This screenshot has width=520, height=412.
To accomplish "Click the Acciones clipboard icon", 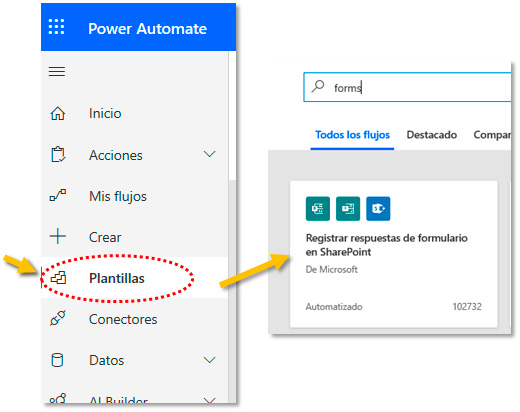I will coord(58,155).
